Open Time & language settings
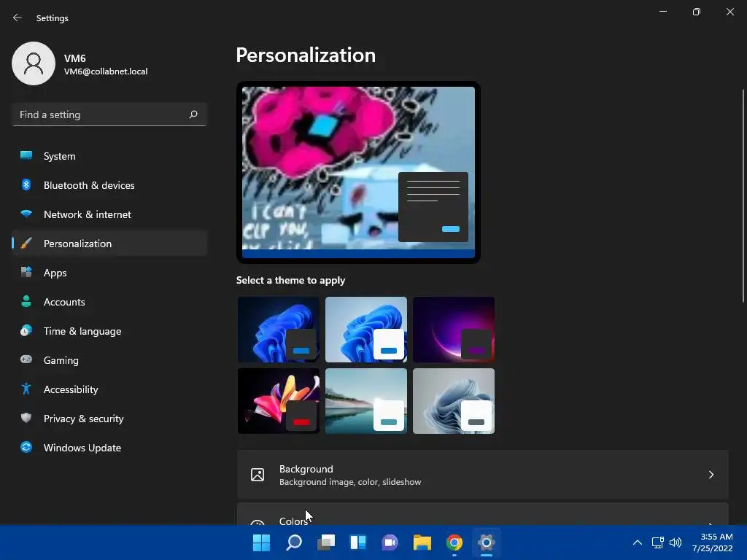This screenshot has height=560, width=747. pos(109,330)
